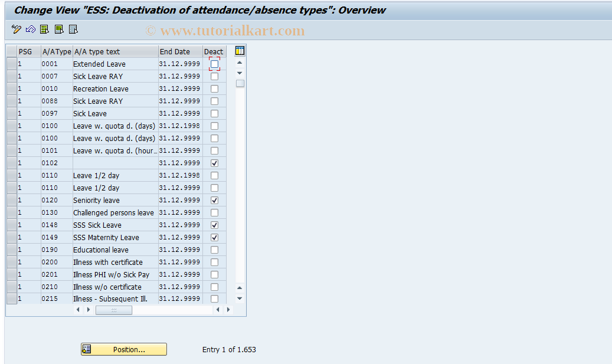
Task: Click End Date 31.12.1998 for type 0100
Action: tap(181, 126)
